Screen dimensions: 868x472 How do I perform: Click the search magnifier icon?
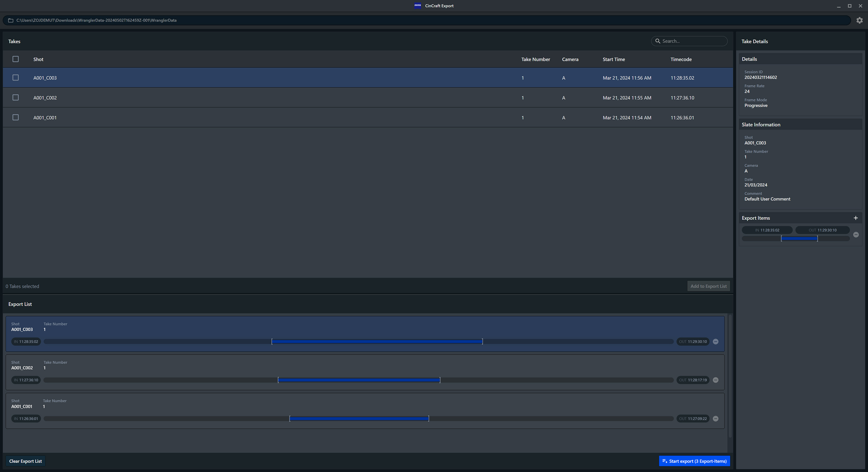click(x=657, y=41)
